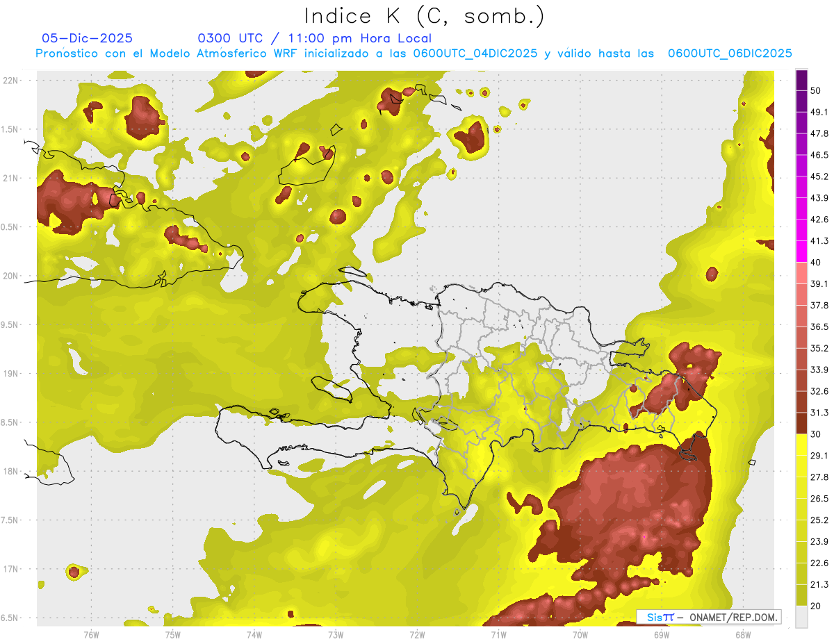Click the 73W longitude label
The width and height of the screenshot is (834, 644).
click(x=336, y=634)
